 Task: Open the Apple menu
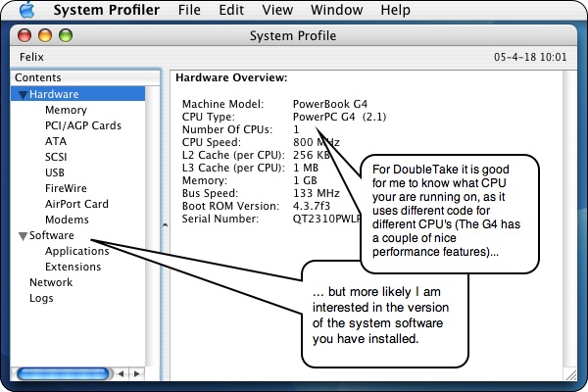pos(26,10)
